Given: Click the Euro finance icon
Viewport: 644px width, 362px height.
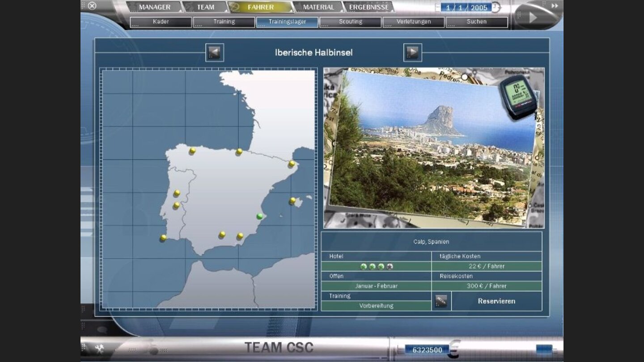Looking at the screenshot, I should 455,349.
